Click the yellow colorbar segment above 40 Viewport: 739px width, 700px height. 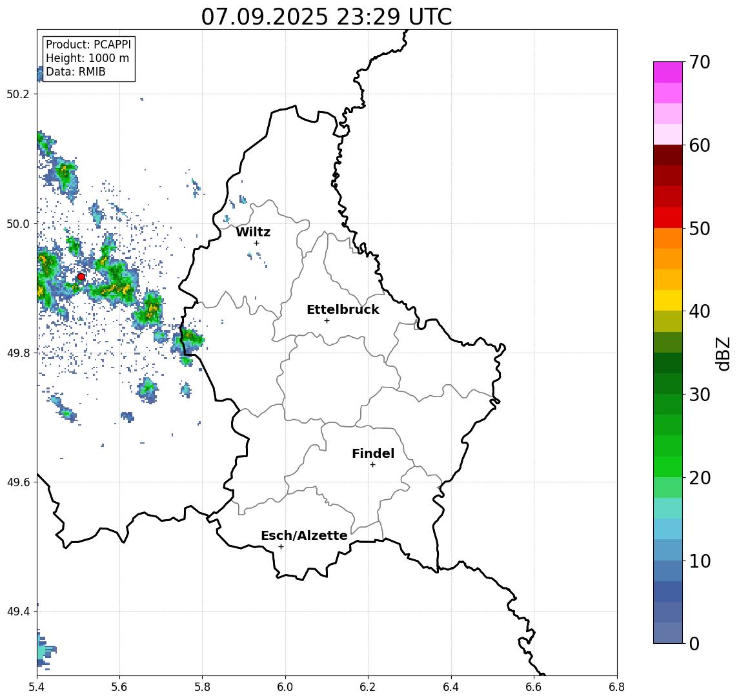(x=668, y=300)
